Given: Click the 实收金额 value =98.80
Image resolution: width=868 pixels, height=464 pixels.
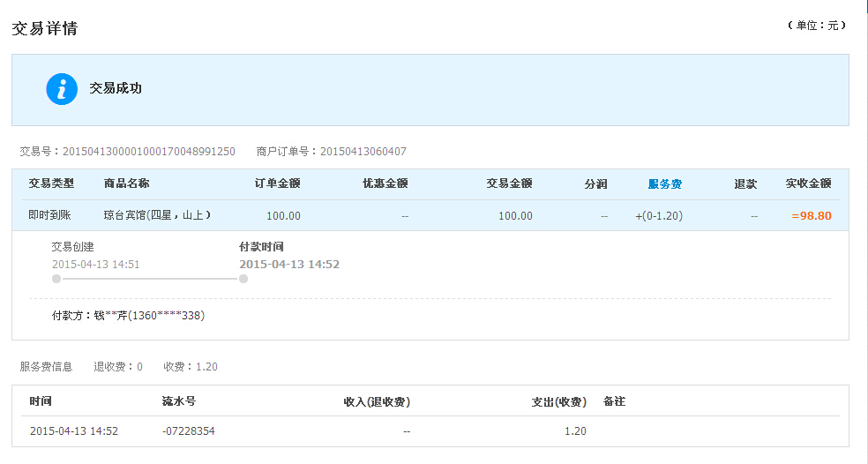Looking at the screenshot, I should [812, 215].
